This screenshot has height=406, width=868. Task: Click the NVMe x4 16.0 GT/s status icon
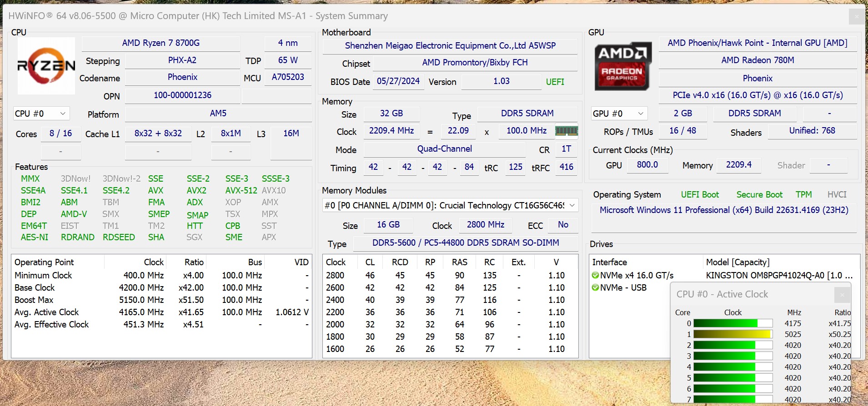[x=595, y=275]
